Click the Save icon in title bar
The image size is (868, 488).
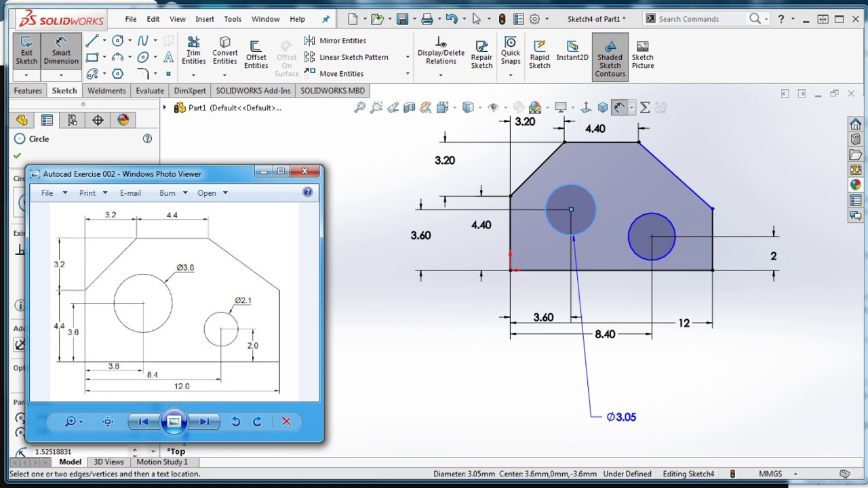pyautogui.click(x=402, y=19)
